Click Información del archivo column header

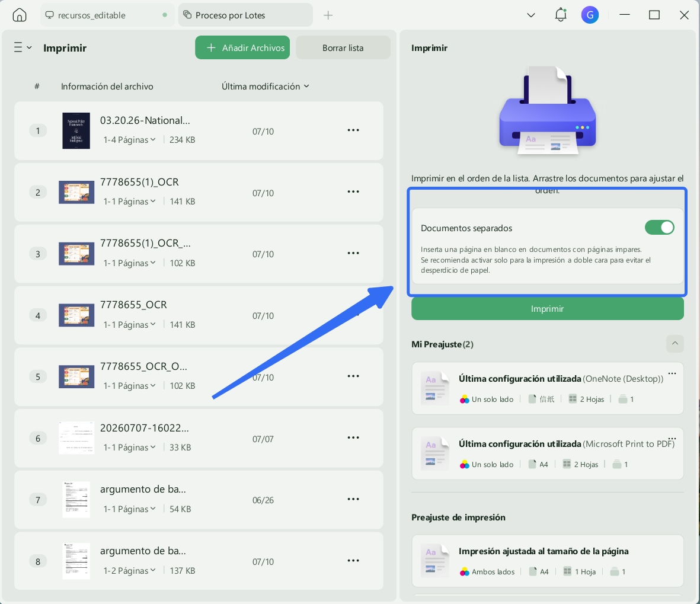tap(107, 86)
